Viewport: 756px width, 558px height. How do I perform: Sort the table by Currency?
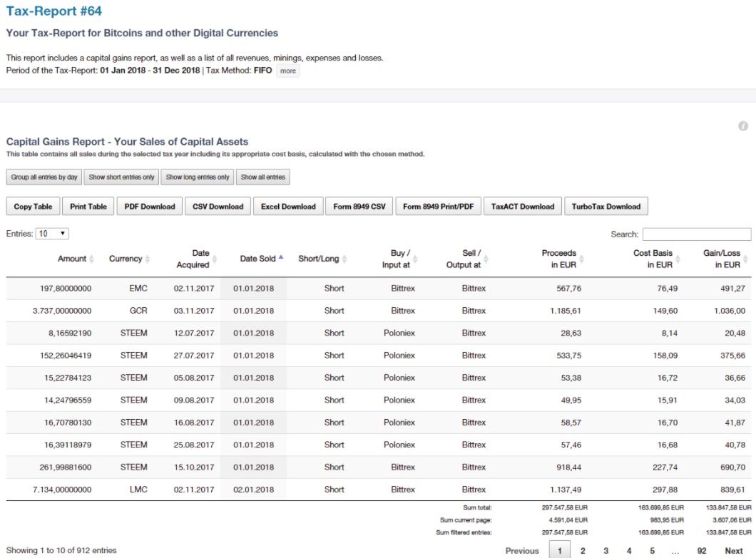[x=126, y=258]
